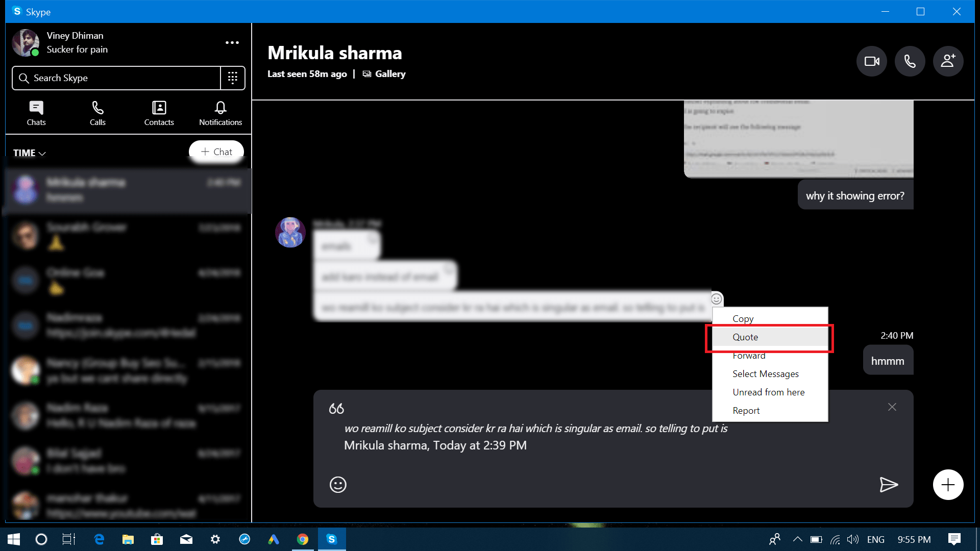Open the dial pad beside search
Image resolution: width=980 pixels, height=551 pixels.
coord(233,78)
